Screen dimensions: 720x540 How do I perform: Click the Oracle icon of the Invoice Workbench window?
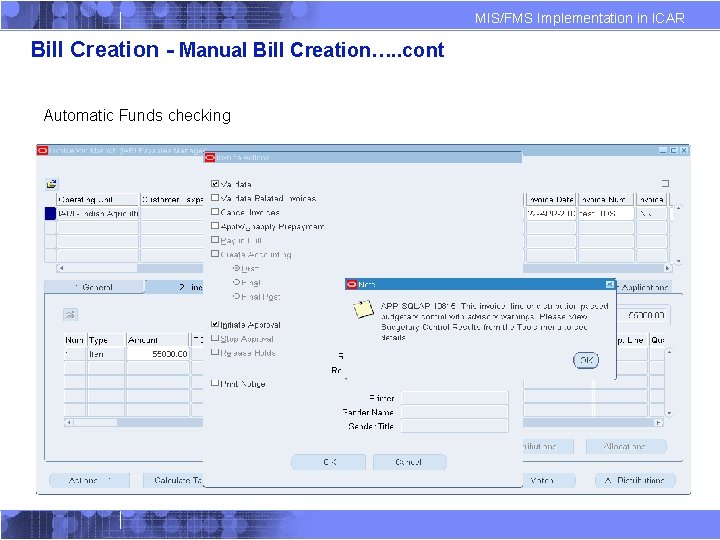coord(42,150)
